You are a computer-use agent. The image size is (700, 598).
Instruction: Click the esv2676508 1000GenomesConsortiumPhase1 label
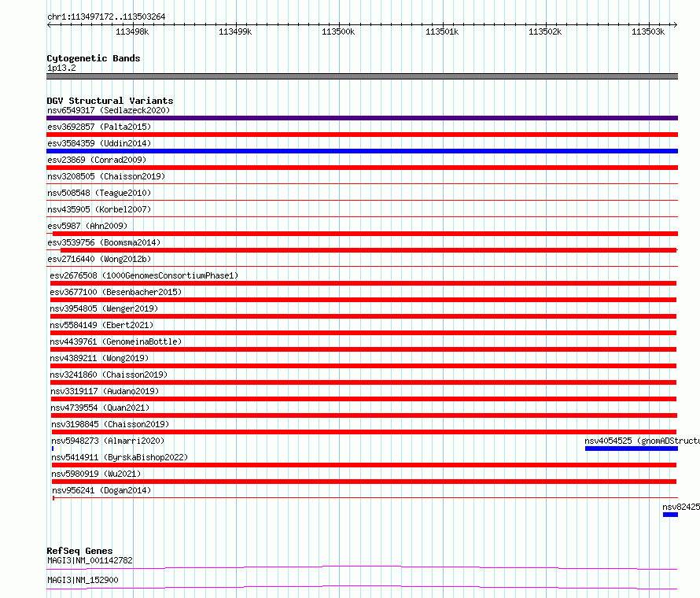[144, 275]
